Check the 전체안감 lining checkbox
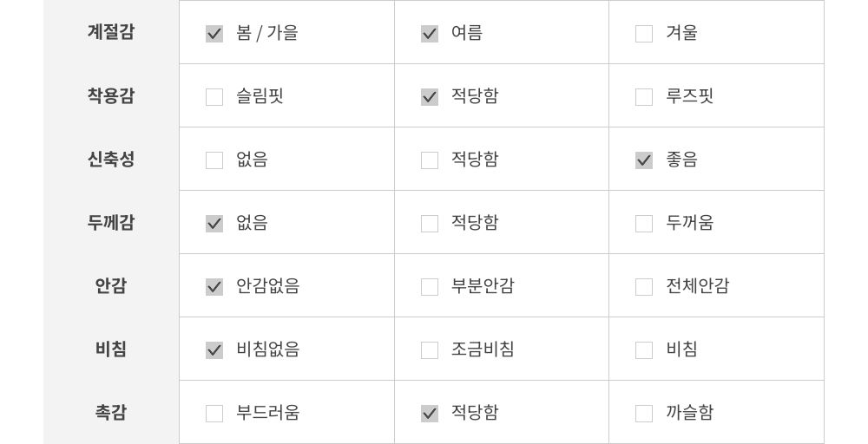This screenshot has height=444, width=868. [x=644, y=287]
